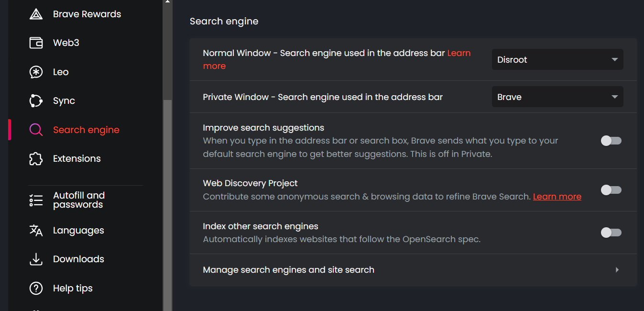This screenshot has width=644, height=311.
Task: Click the sidebar vertical scrollbar thumb
Action: coord(167,205)
